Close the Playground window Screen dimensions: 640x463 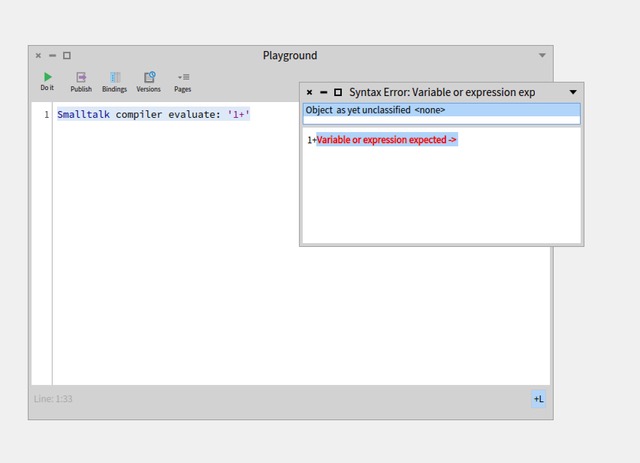[x=39, y=56]
